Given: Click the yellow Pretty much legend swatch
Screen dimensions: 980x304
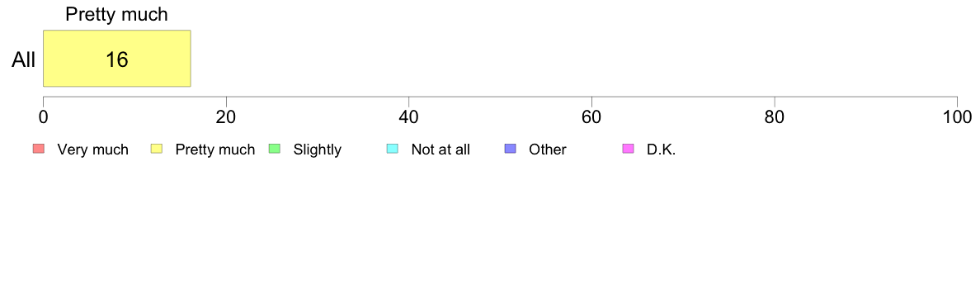Looking at the screenshot, I should tap(156, 149).
